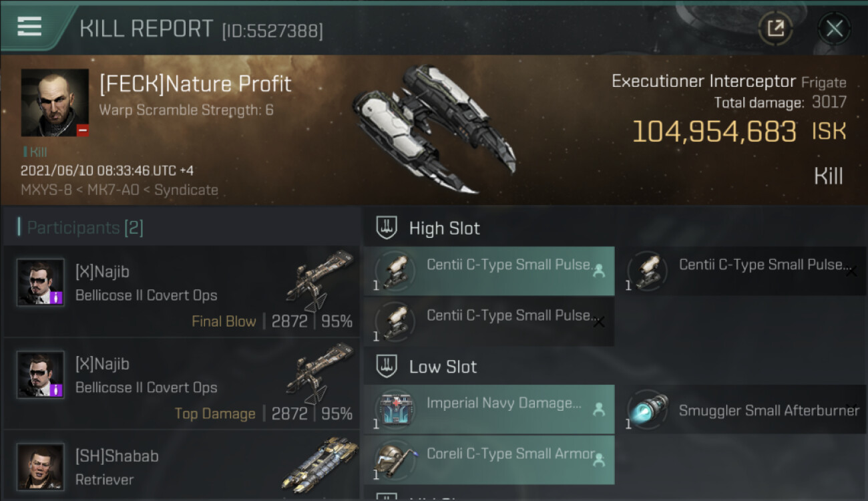Open the hamburger menu icon
868x501 pixels.
(x=29, y=27)
